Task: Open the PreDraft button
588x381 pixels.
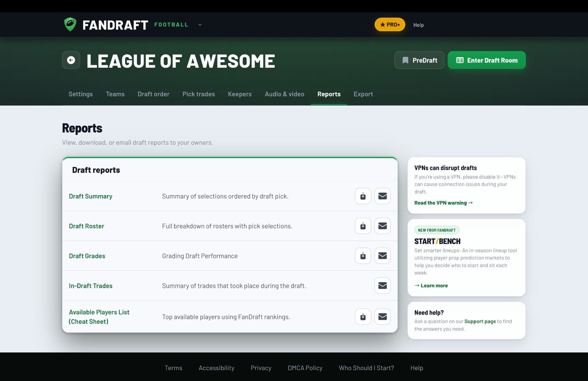Action: (x=419, y=60)
